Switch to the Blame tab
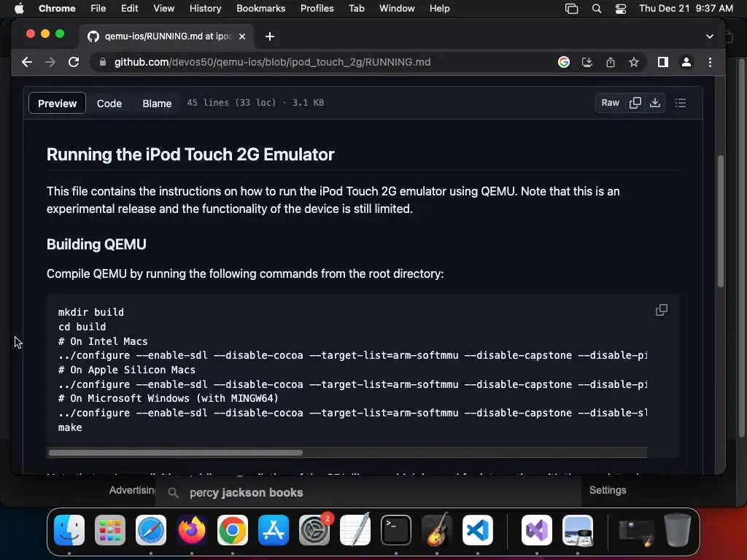Viewport: 747px width, 560px height. (x=157, y=104)
